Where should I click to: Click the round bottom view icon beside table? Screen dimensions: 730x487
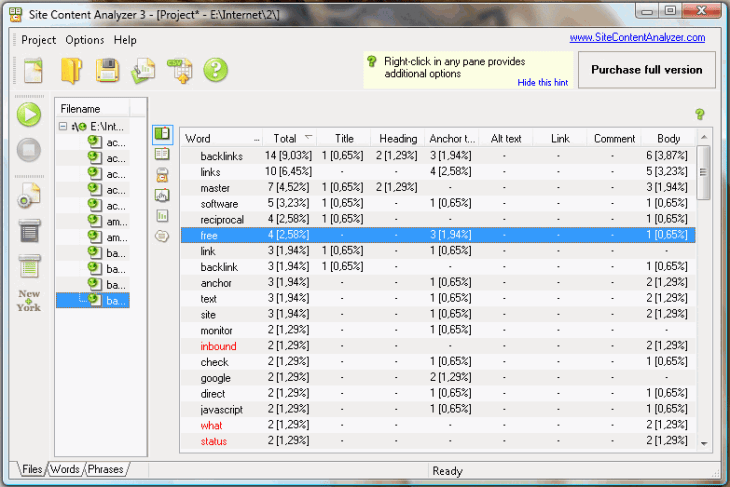(x=162, y=236)
